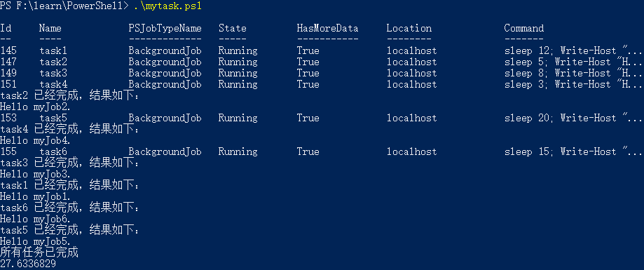
Task: Click the Hello myJob2. output line
Action: point(35,107)
